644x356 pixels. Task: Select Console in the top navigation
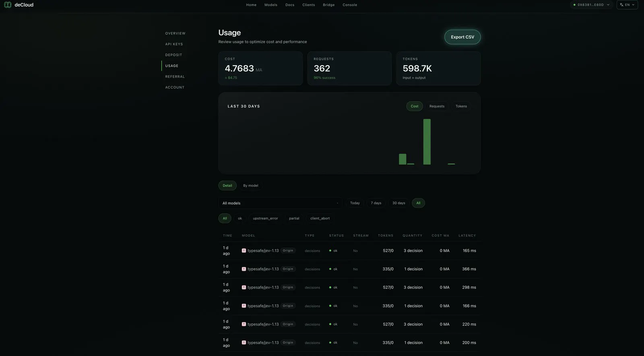[350, 5]
